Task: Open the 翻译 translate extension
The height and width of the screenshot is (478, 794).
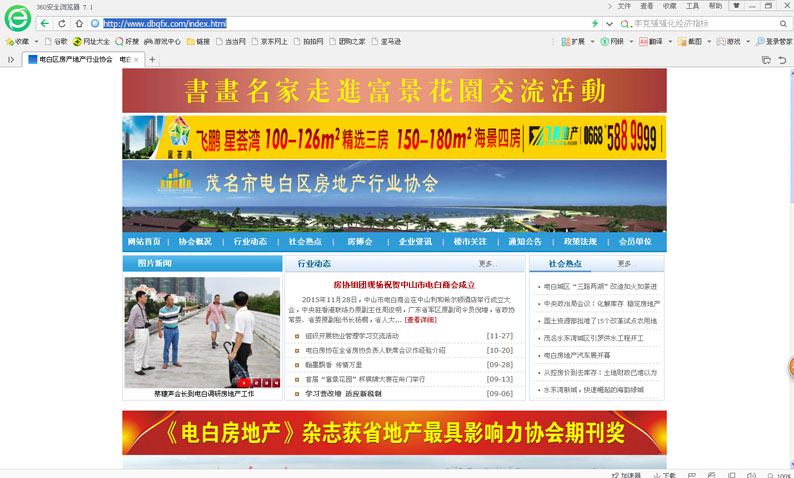Action: [651, 42]
